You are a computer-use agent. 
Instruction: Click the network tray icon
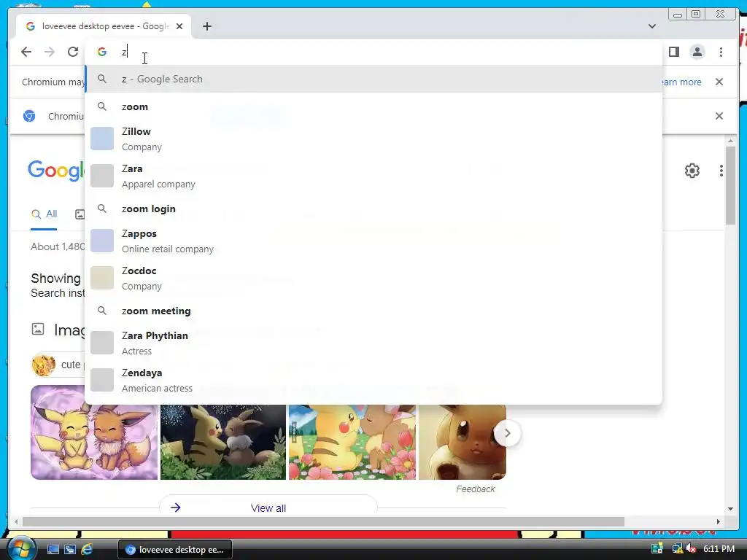(x=677, y=549)
